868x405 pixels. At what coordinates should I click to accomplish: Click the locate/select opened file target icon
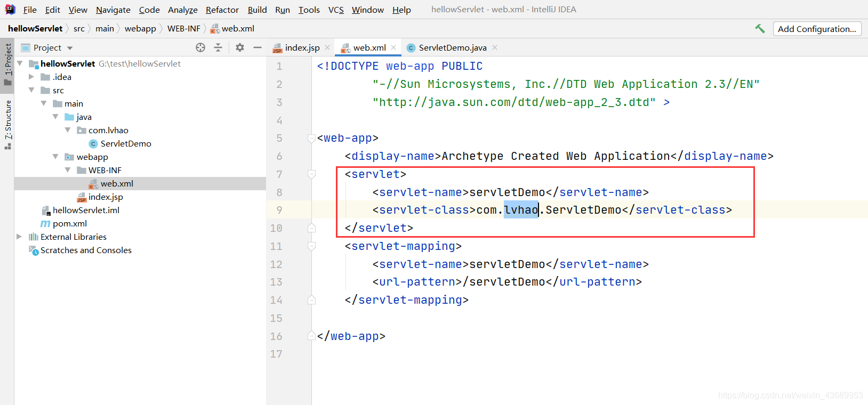pyautogui.click(x=200, y=47)
